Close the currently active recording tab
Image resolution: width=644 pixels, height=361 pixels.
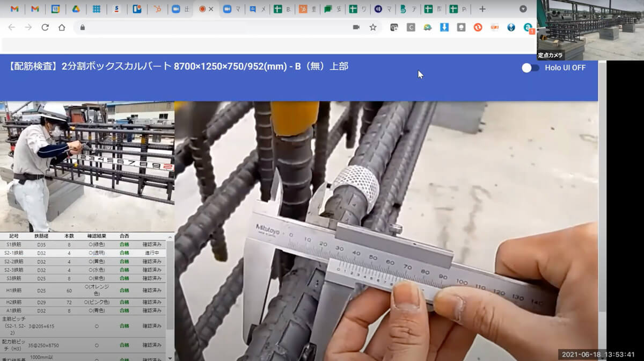pyautogui.click(x=211, y=9)
